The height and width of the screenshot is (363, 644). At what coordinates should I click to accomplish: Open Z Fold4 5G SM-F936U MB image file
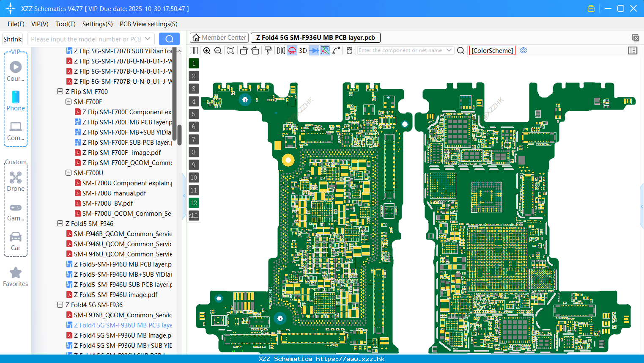click(119, 335)
